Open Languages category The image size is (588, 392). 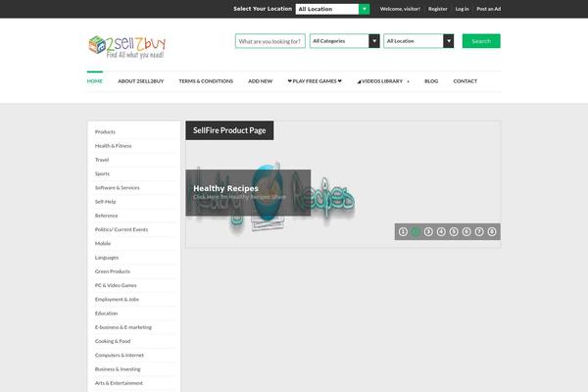[x=107, y=258]
